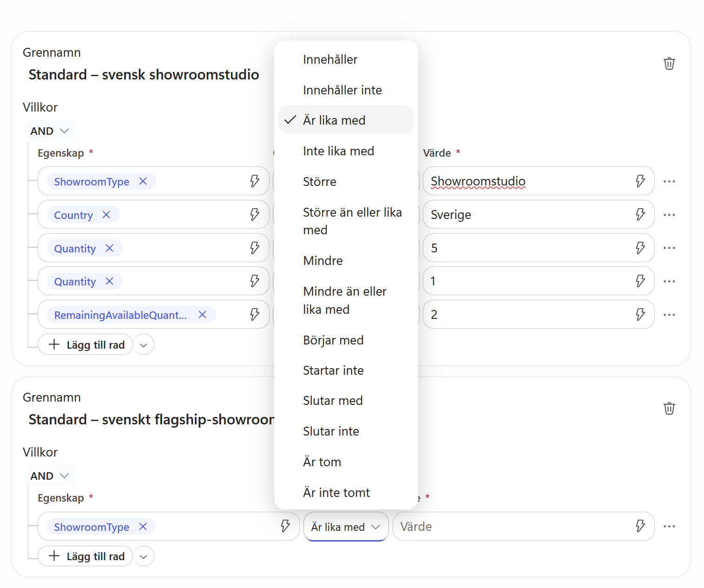Open dynamic content for first ShowroomType property

click(x=255, y=181)
